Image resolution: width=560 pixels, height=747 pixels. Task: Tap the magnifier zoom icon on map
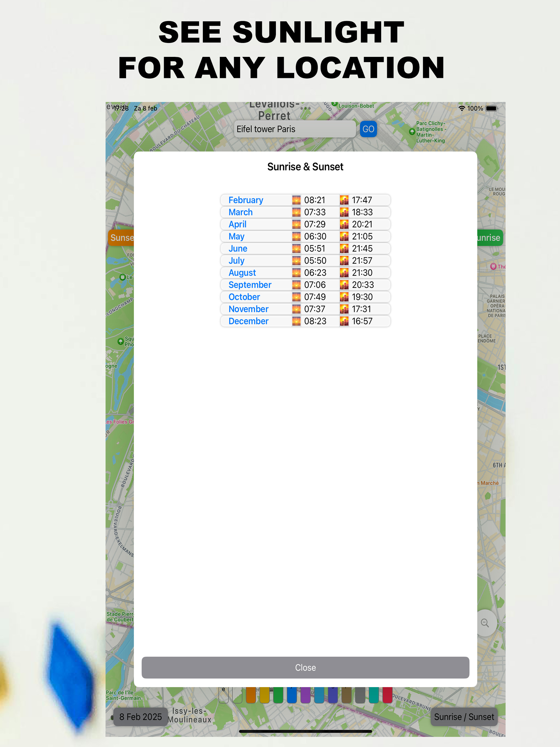tap(485, 623)
